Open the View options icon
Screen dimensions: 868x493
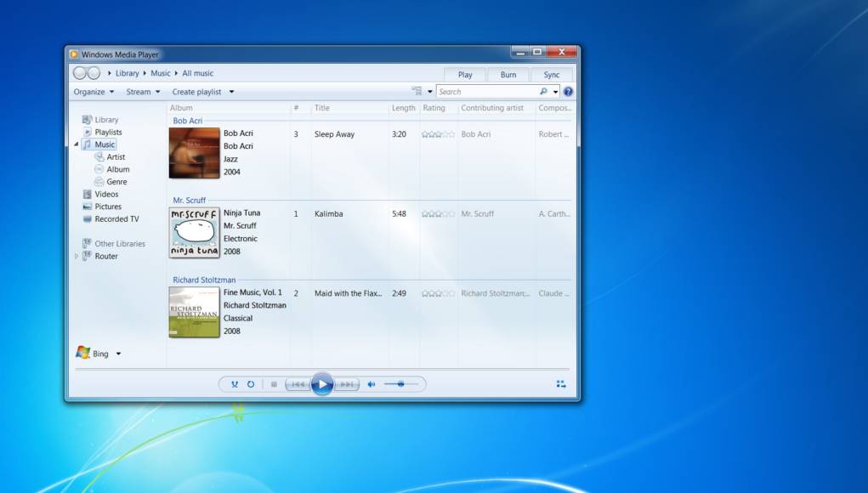417,92
